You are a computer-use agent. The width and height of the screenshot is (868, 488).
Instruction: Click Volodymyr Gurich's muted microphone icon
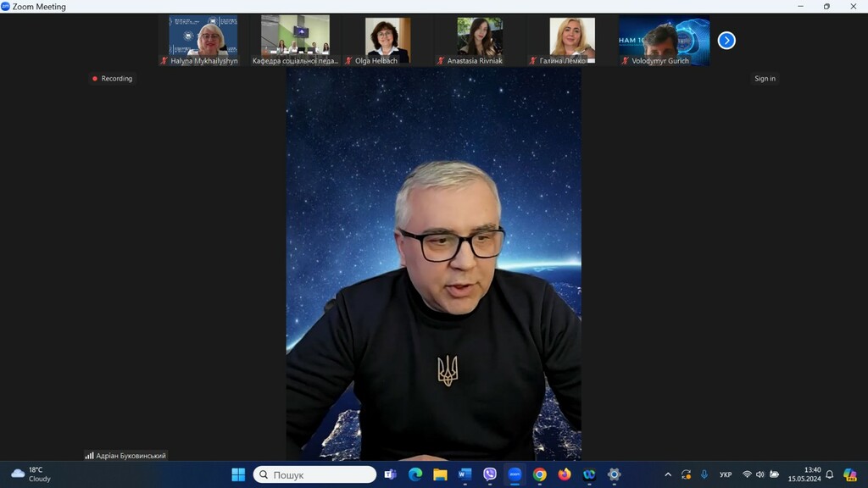coord(626,61)
